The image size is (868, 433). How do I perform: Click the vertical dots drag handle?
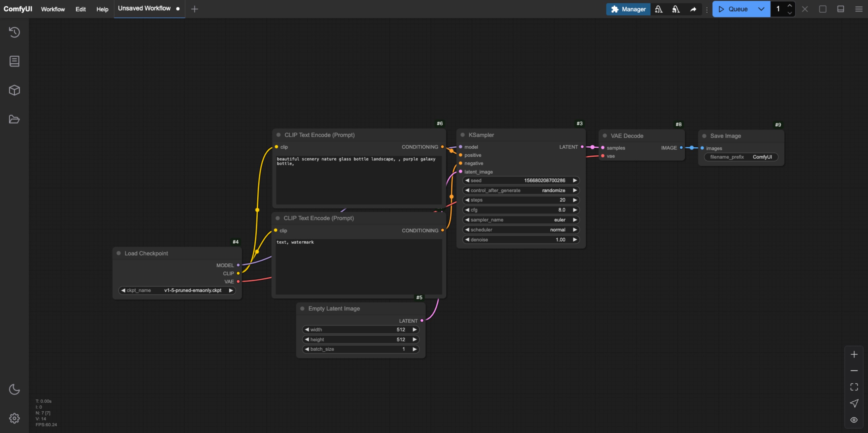coord(706,9)
